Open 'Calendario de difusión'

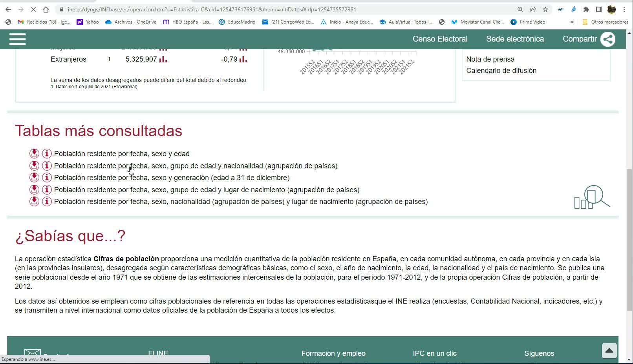coord(501,71)
